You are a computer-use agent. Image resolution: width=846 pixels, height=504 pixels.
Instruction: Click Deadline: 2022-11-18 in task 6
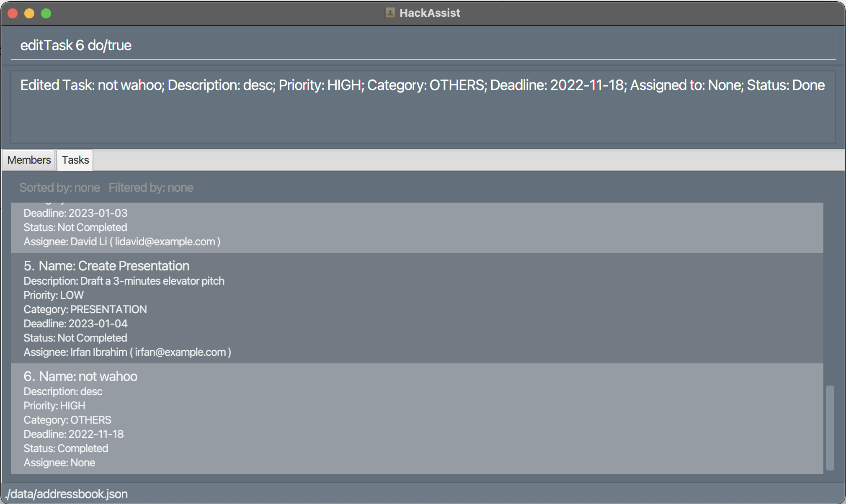click(74, 434)
